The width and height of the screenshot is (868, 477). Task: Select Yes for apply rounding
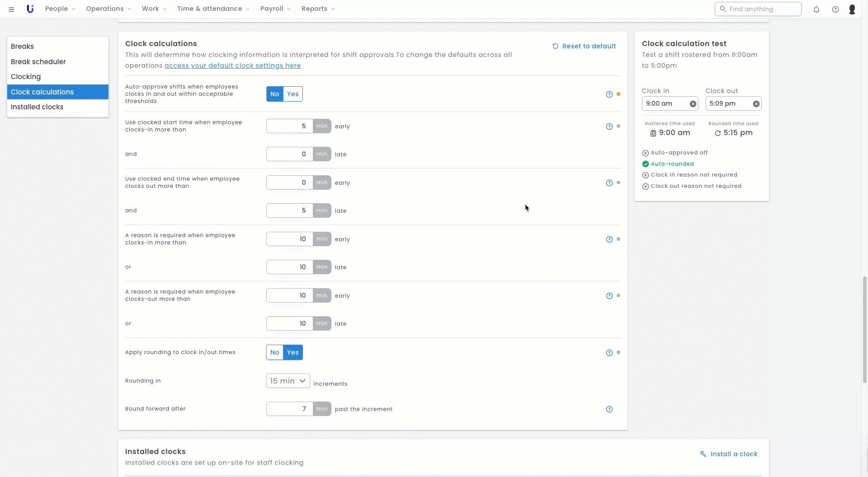point(293,352)
